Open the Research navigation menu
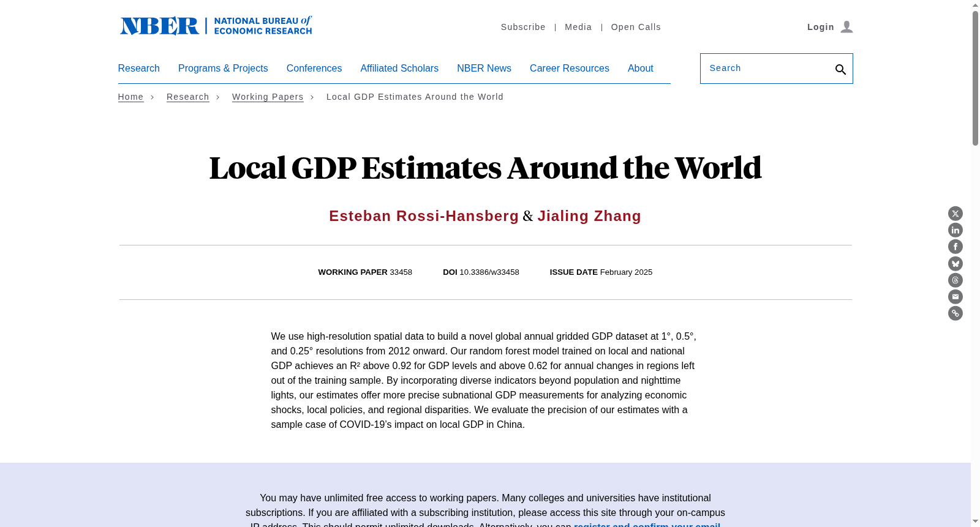The image size is (980, 527). [139, 69]
